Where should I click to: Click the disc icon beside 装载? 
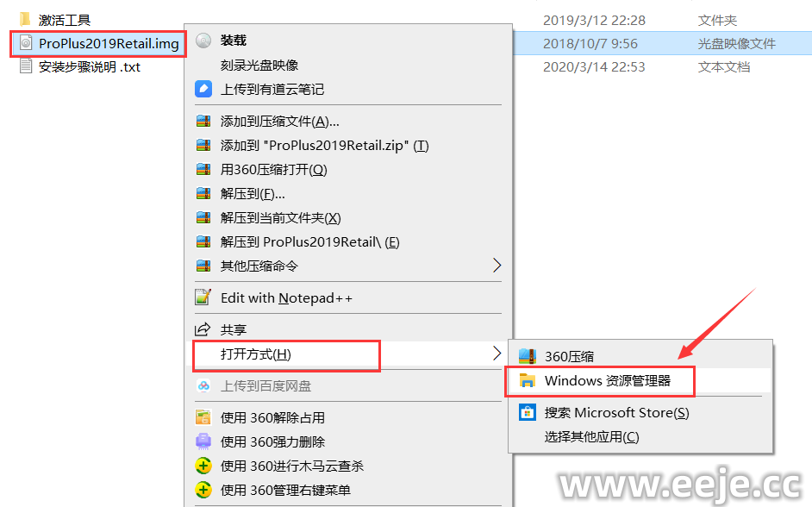pyautogui.click(x=203, y=41)
